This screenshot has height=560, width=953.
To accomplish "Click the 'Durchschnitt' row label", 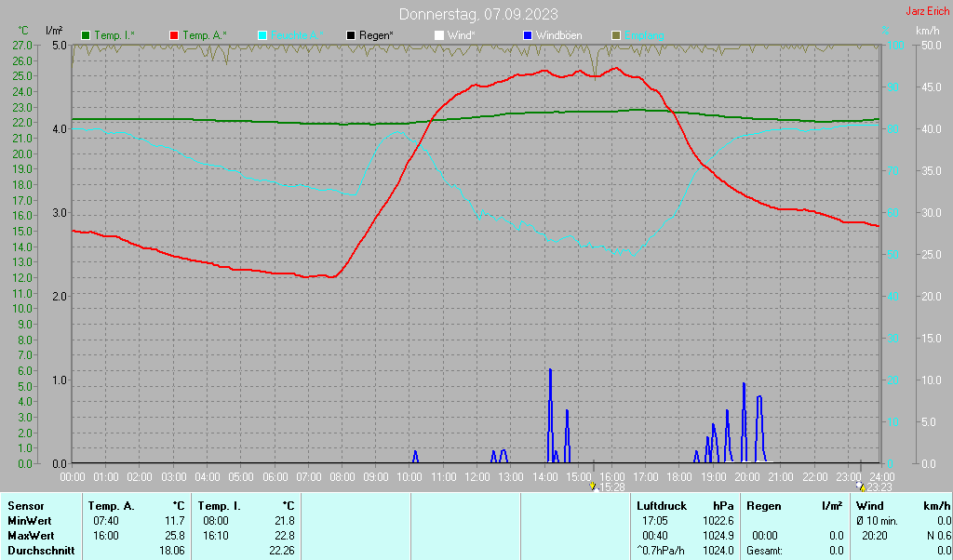I will (x=41, y=551).
